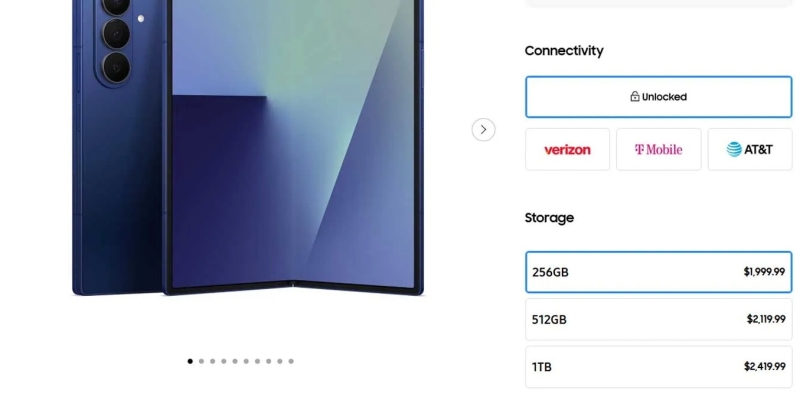The height and width of the screenshot is (400, 800).
Task: Choose the AT&T carrier option
Action: pos(750,149)
